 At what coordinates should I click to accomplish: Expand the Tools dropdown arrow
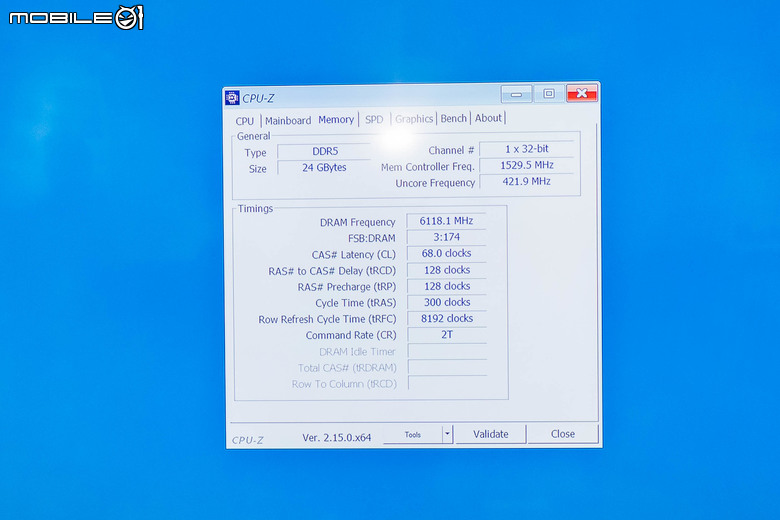tap(447, 434)
